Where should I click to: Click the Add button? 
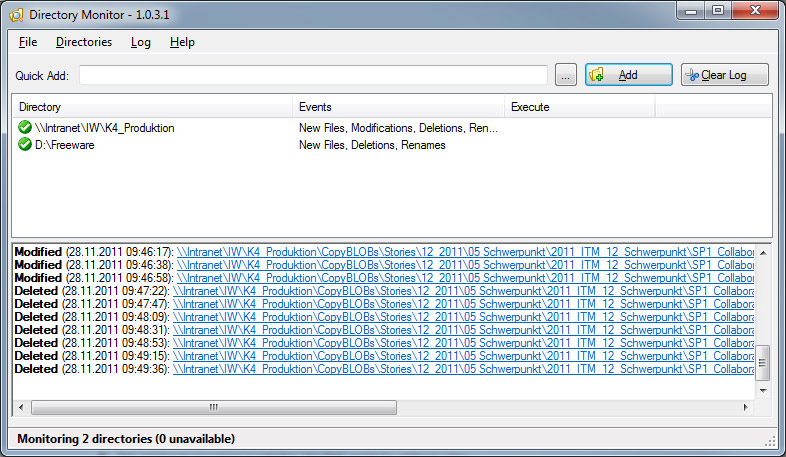(x=628, y=75)
